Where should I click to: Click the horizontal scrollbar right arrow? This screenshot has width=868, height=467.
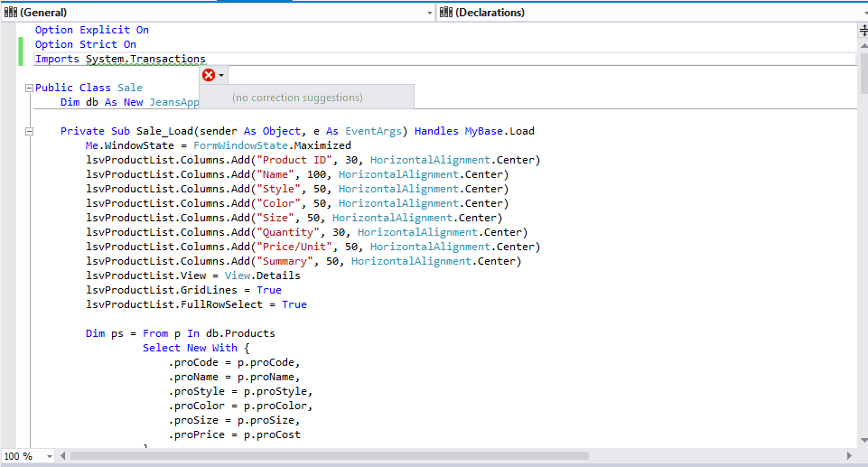849,456
